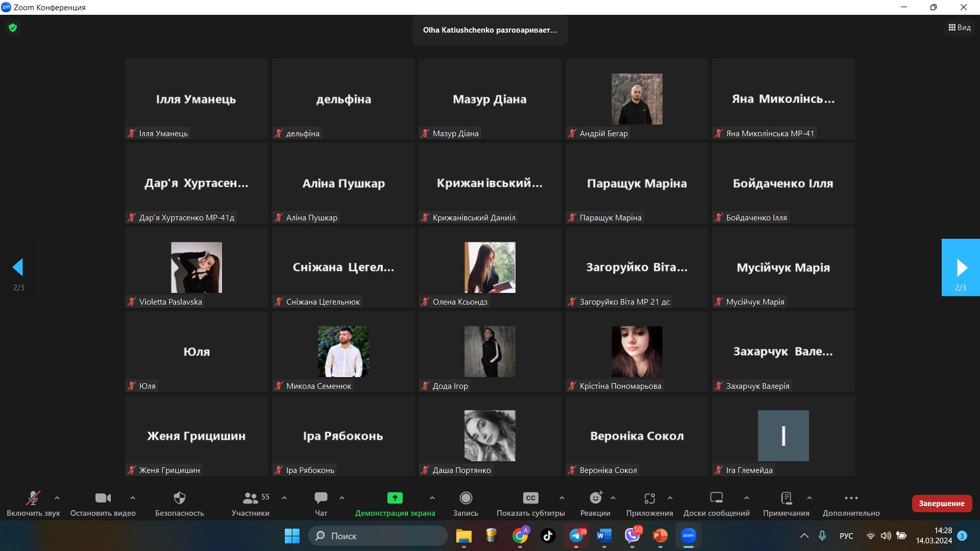
Task: Open the Chat panel icon
Action: pos(321,498)
